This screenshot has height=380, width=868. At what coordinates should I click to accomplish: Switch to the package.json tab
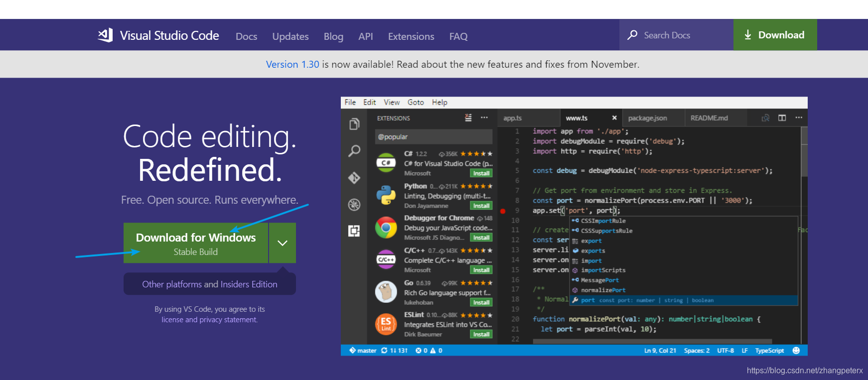(x=653, y=118)
